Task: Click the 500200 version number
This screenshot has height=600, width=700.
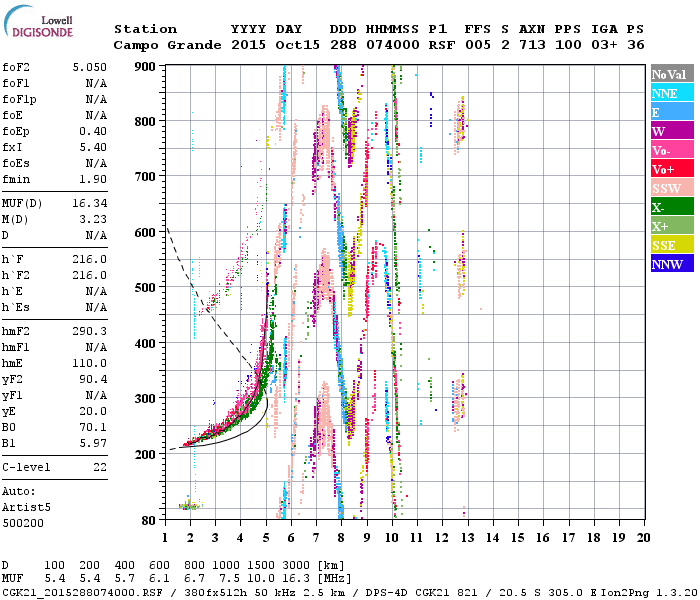Action: click(23, 523)
